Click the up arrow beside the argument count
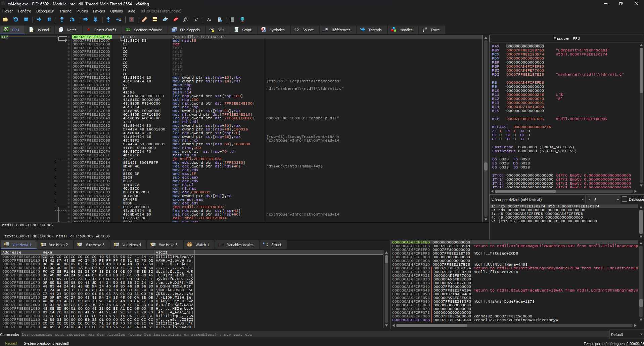This screenshot has height=346, width=644. click(618, 198)
